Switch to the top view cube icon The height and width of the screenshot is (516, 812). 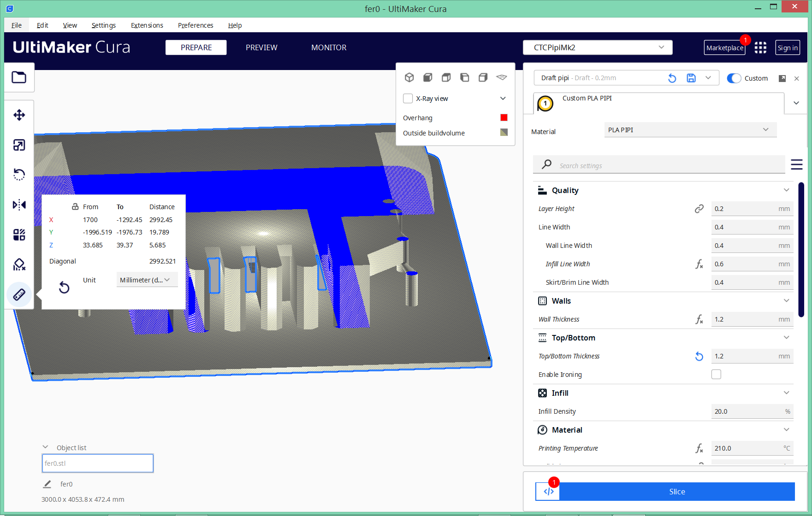446,77
